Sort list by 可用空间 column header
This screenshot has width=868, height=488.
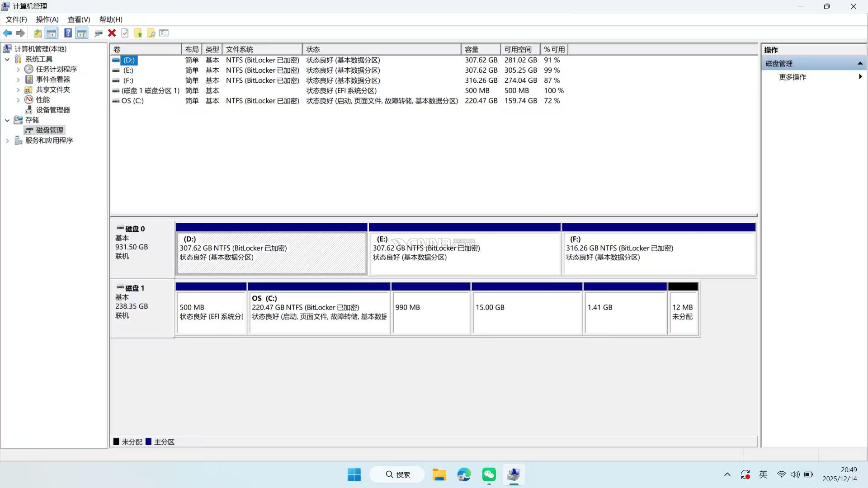pos(518,49)
